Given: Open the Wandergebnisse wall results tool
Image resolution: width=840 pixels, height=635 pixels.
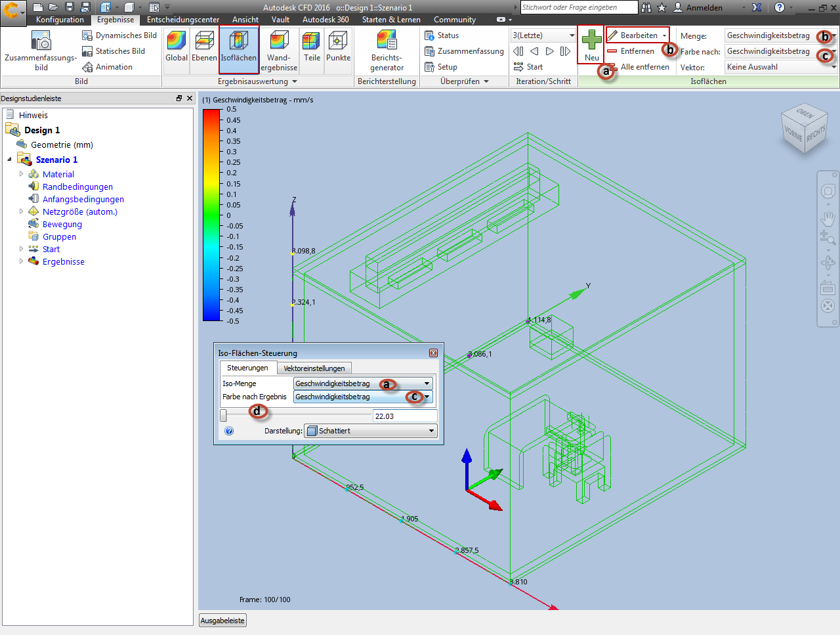Looking at the screenshot, I should [279, 51].
